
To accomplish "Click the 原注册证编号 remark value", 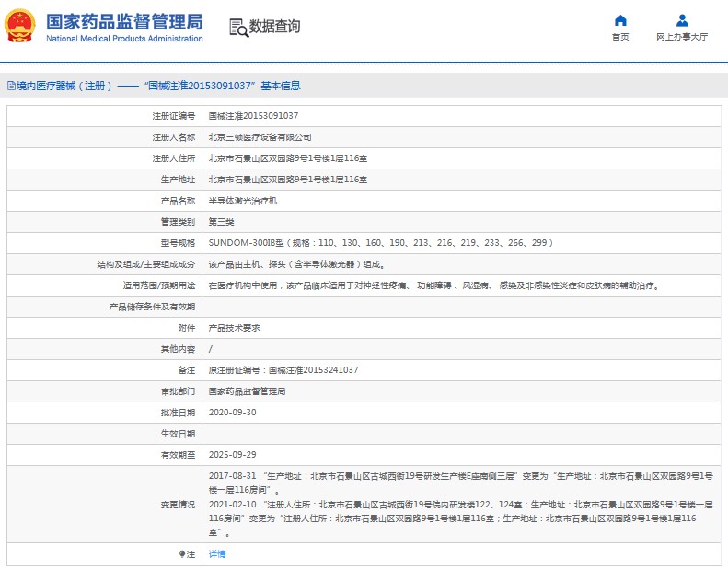I will 283,370.
